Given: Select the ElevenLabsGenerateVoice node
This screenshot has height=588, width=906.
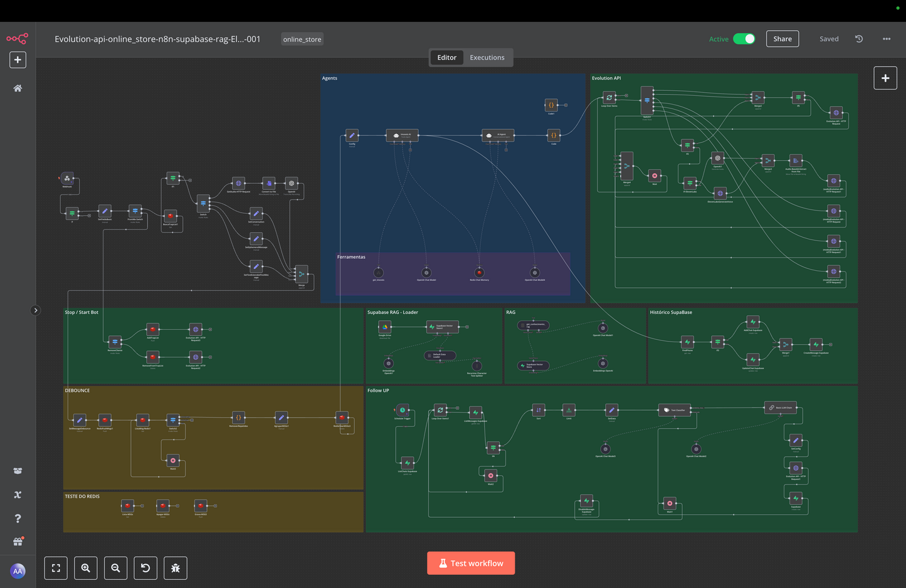Looking at the screenshot, I should [720, 193].
